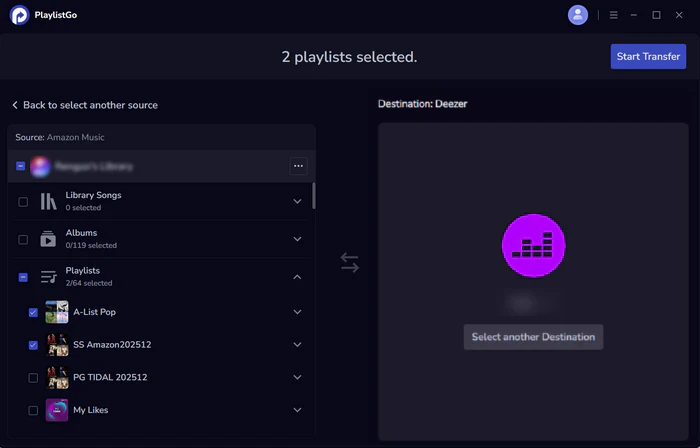Open the user account avatar

578,15
